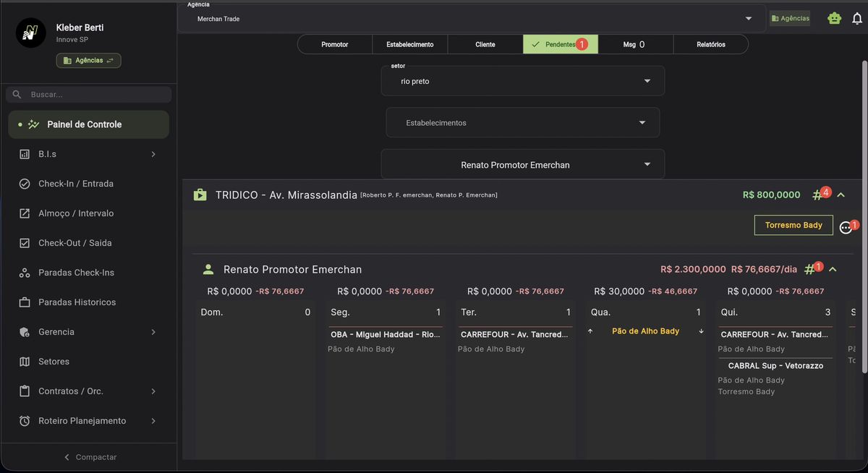Click the robot assistant icon in the top bar

[833, 17]
